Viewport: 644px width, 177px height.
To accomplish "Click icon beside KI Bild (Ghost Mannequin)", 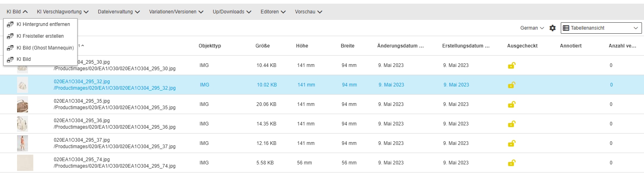I will click(10, 48).
